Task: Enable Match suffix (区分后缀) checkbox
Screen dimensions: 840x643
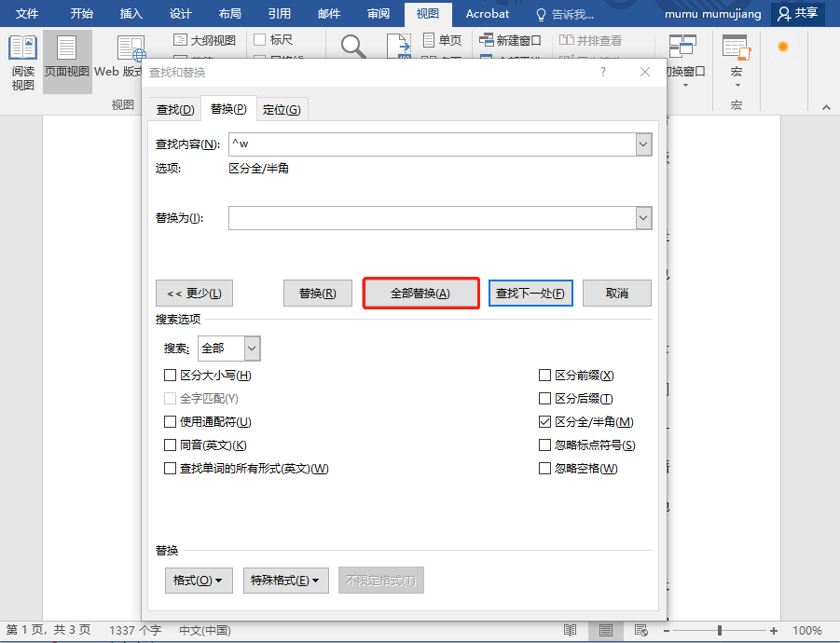Action: (544, 398)
